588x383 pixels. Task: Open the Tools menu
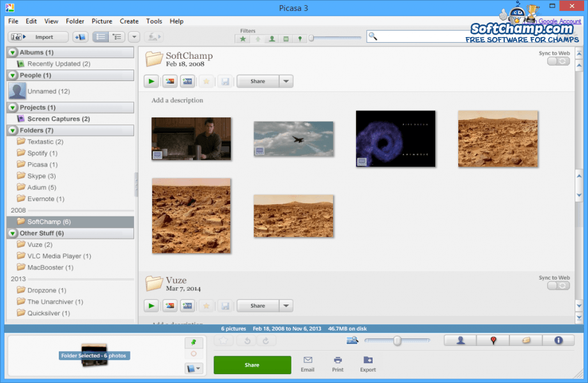pos(154,21)
